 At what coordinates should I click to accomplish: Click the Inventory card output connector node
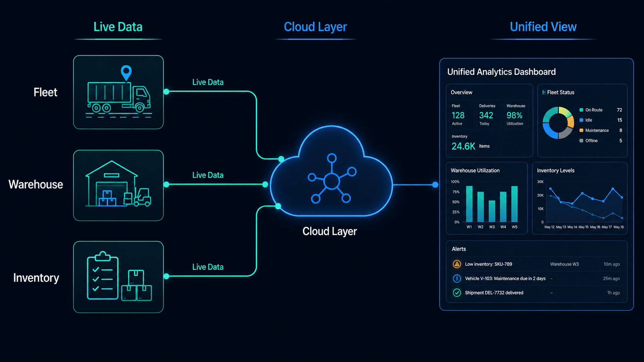pyautogui.click(x=166, y=276)
